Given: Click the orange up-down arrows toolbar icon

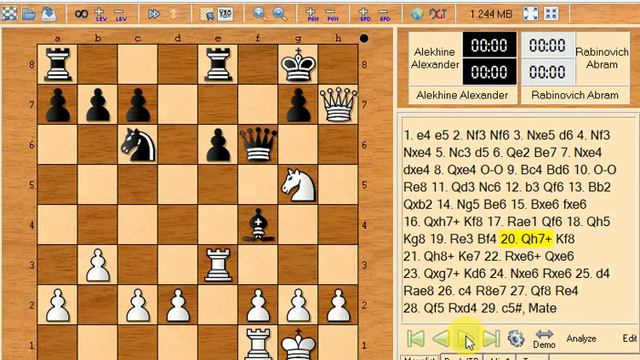Looking at the screenshot, I should tap(173, 14).
